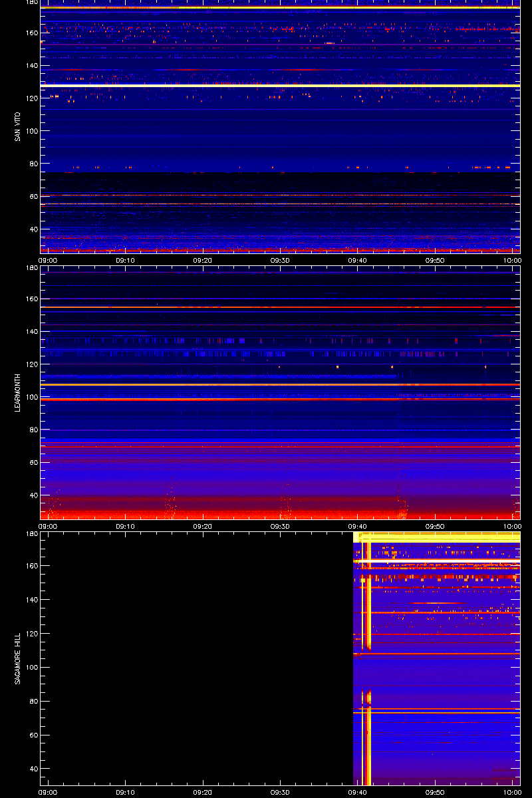Image resolution: width=532 pixels, height=798 pixels.
Task: Select the 120 frequency tick on San Vito
Action: click(31, 98)
